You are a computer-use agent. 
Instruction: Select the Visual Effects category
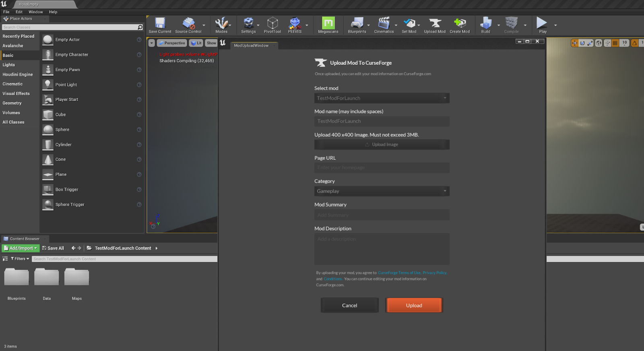pyautogui.click(x=16, y=94)
